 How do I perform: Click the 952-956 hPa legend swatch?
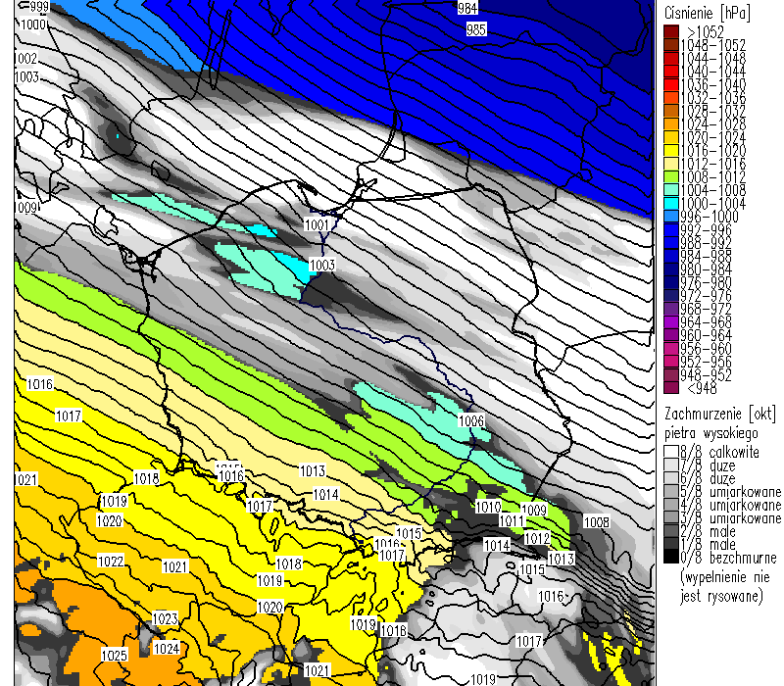coord(671,361)
